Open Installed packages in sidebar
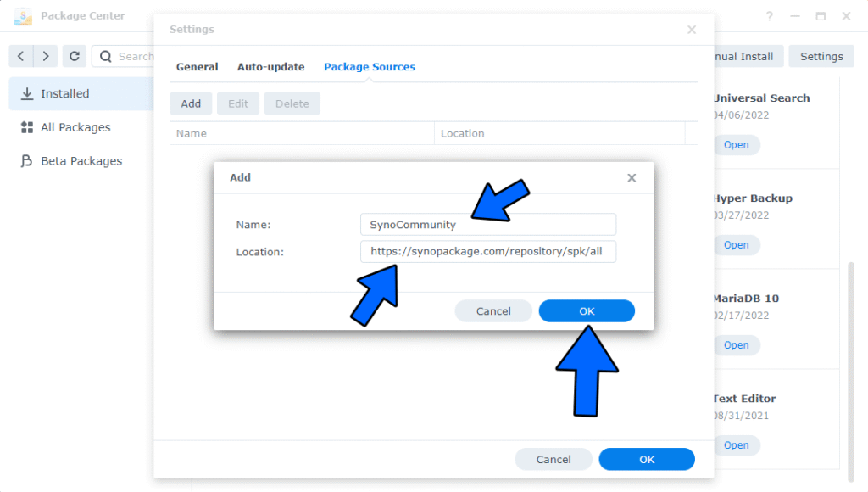868x492 pixels. (x=65, y=93)
